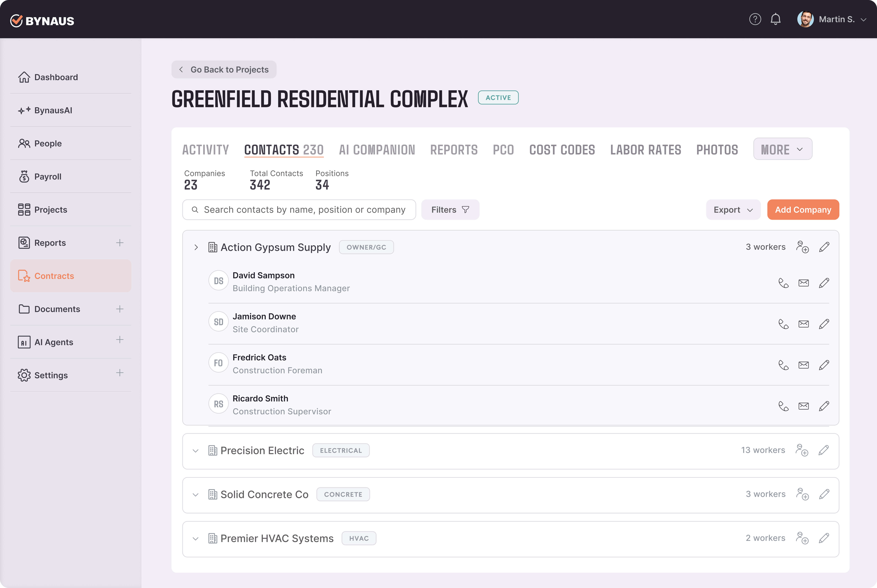
Task: Add worker to Action Gypsum Supply
Action: pyautogui.click(x=802, y=247)
